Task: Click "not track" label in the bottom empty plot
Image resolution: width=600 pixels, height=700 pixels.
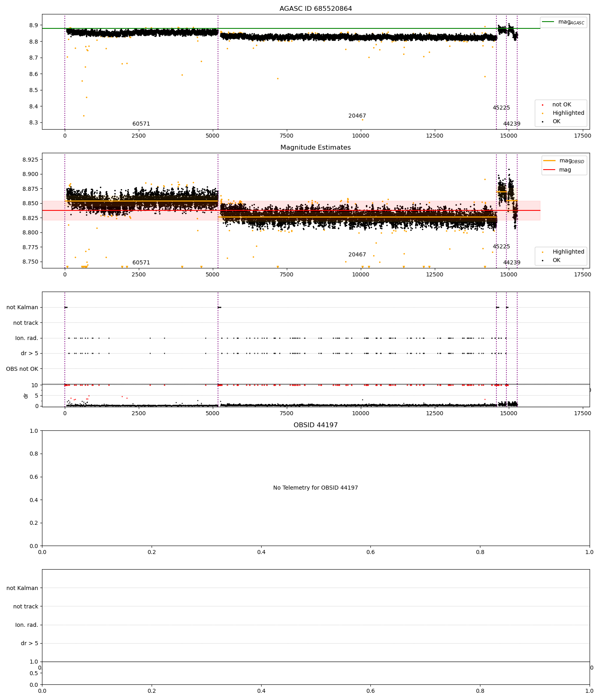Action: 26,607
